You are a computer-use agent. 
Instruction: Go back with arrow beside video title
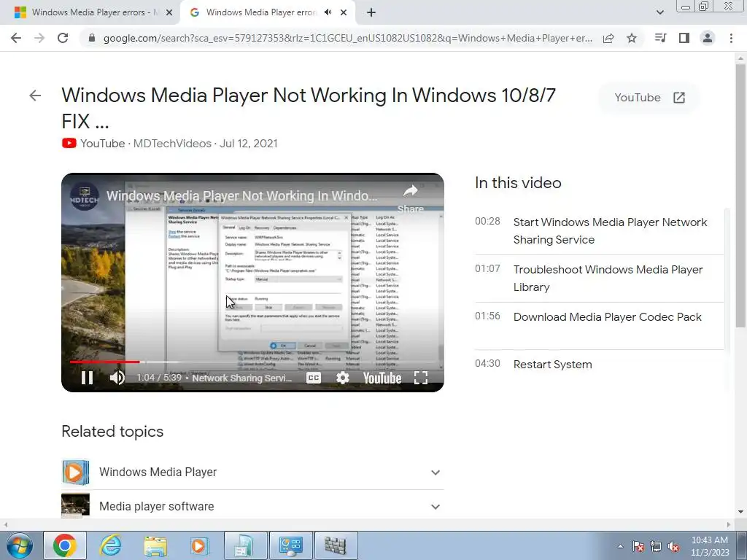(35, 96)
